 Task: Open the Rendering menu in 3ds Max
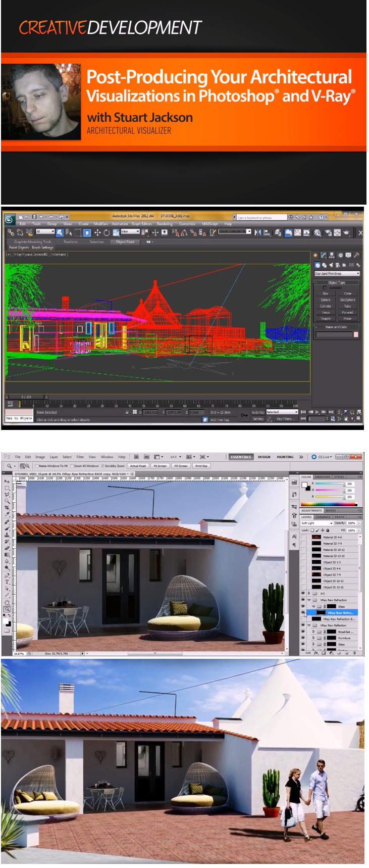point(165,224)
